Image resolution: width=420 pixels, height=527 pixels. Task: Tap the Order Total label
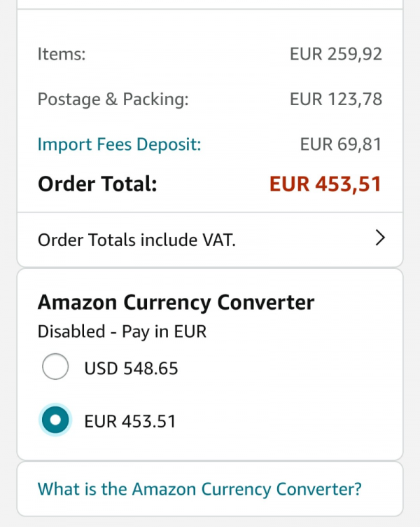97,184
